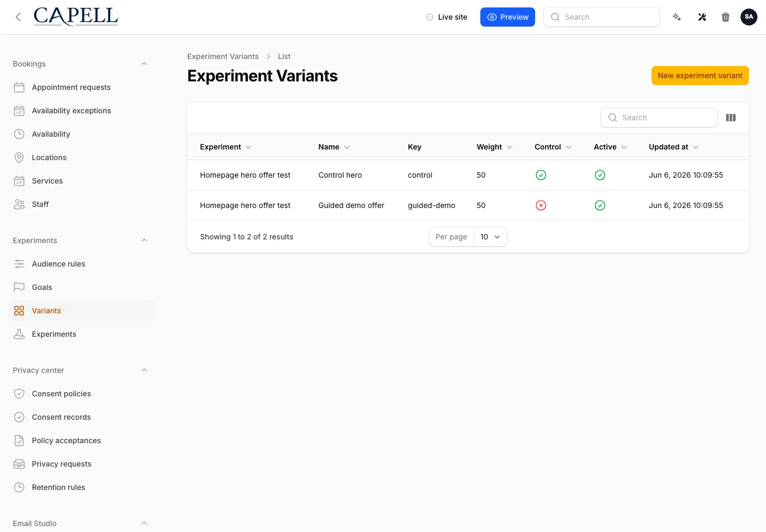Viewport: 766px width, 532px height.
Task: Click the Availability exceptions calendar icon
Action: point(19,111)
